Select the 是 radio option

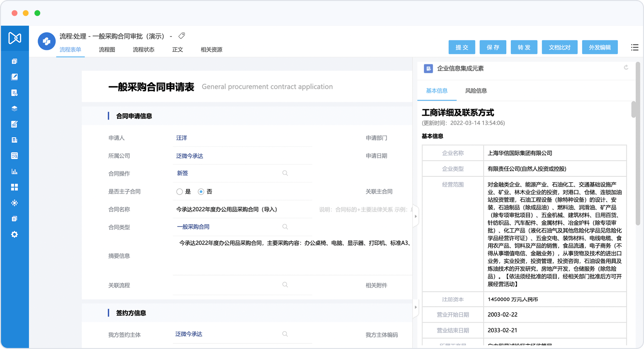(x=180, y=192)
